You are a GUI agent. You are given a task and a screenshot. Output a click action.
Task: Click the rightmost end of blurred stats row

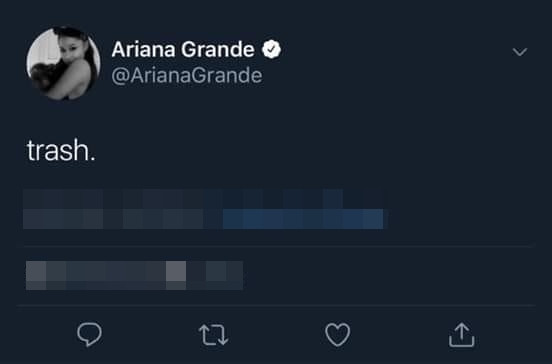234,275
